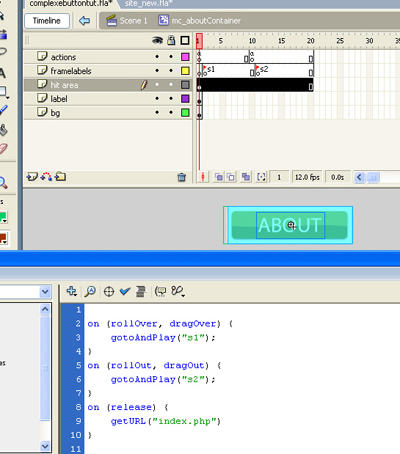This screenshot has width=400, height=454.
Task: Click the Add Motion Guide icon
Action: (46, 177)
